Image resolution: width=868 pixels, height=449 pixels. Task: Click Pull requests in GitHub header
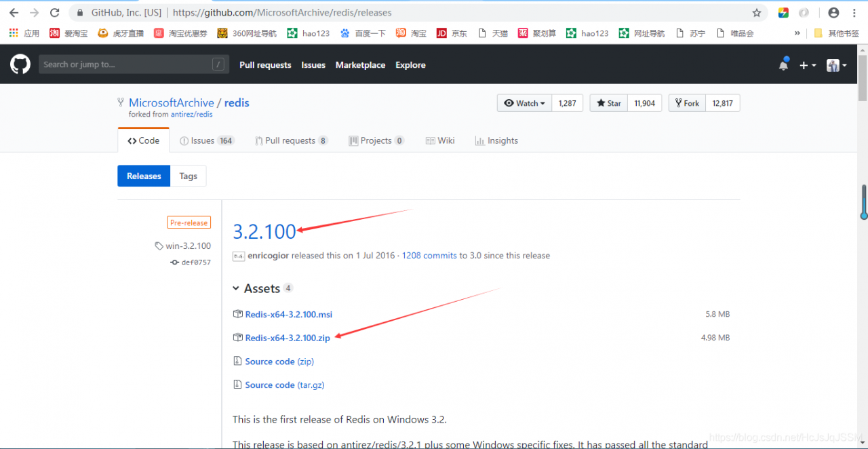(x=265, y=65)
